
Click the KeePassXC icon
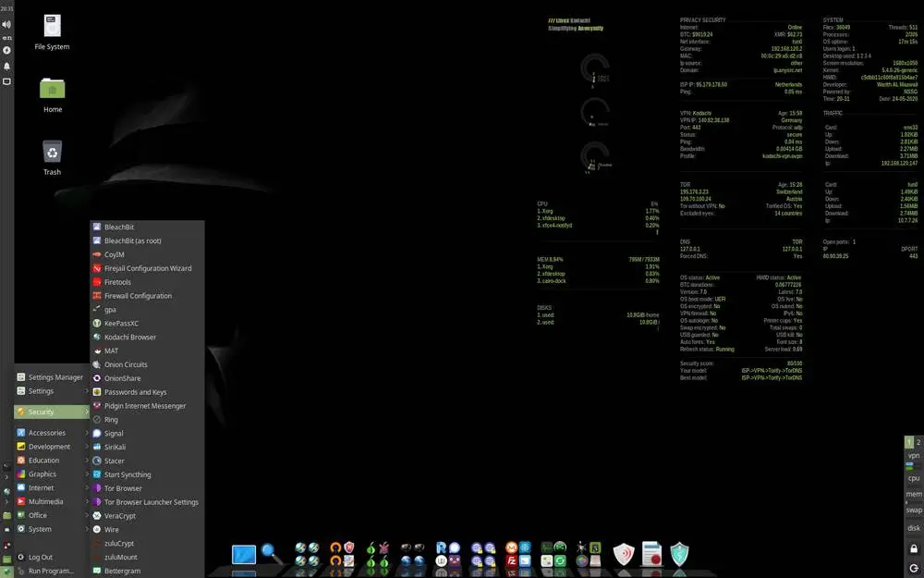97,323
